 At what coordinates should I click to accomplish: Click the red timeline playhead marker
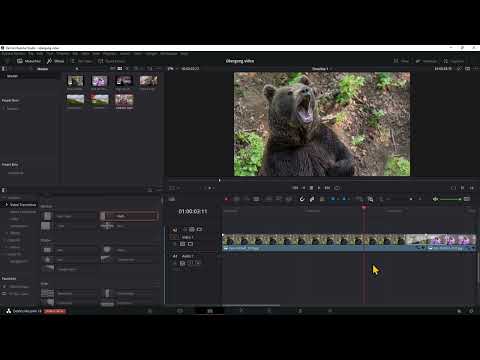(364, 207)
